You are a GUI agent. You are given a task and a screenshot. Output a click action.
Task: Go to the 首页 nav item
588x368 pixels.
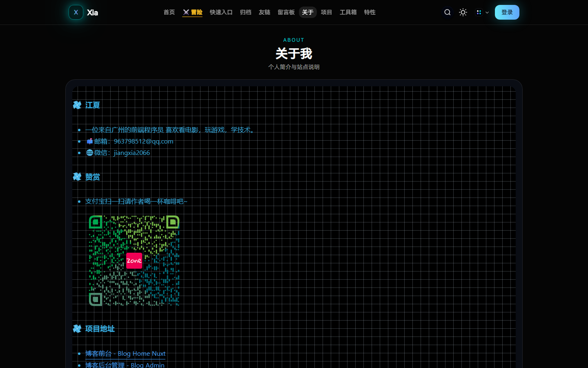[169, 12]
